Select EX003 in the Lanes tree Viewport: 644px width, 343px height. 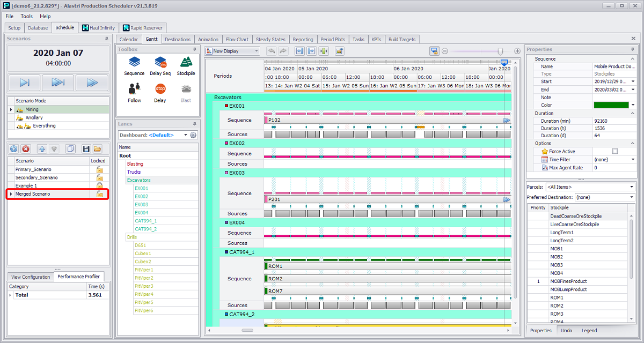pos(142,205)
